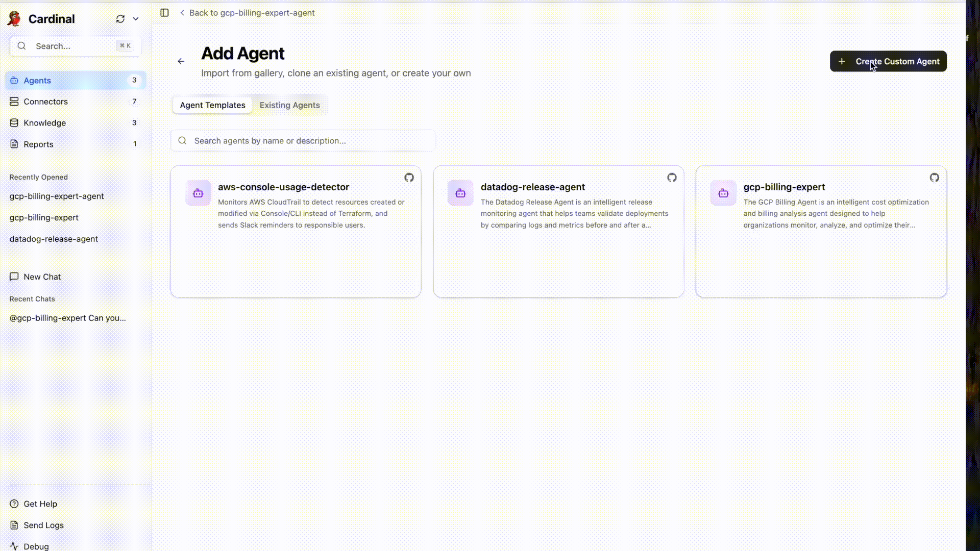
Task: Select the Connectors sidebar icon
Action: tap(14, 101)
